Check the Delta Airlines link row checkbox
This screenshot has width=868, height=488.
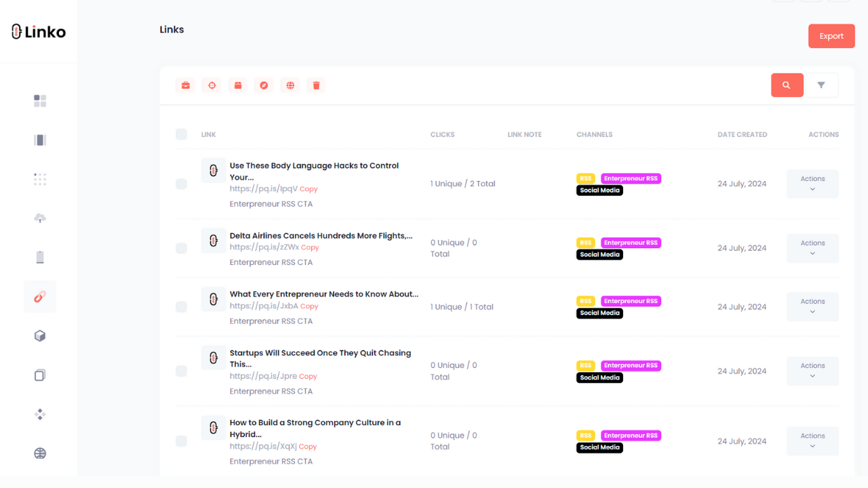[x=181, y=248]
